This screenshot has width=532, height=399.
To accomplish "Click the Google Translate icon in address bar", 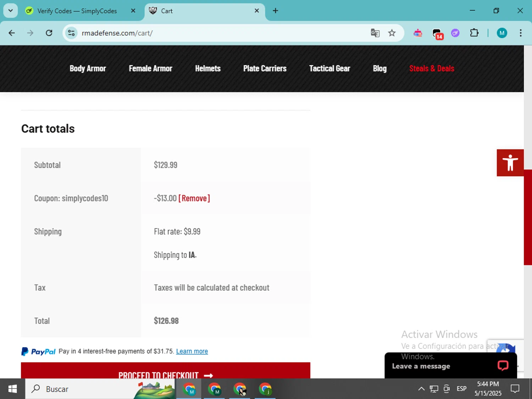I will click(375, 33).
